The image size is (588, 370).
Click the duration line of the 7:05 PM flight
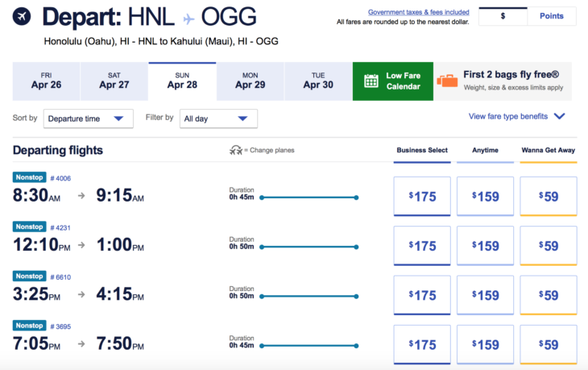(x=309, y=346)
